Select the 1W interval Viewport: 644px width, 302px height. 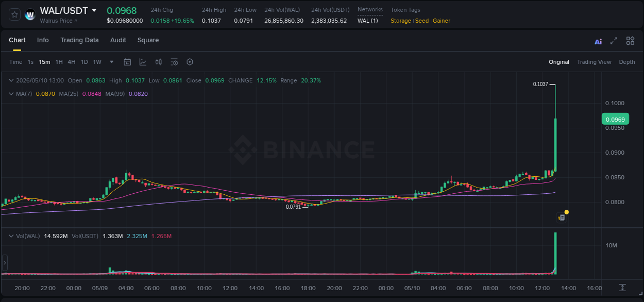click(x=97, y=62)
